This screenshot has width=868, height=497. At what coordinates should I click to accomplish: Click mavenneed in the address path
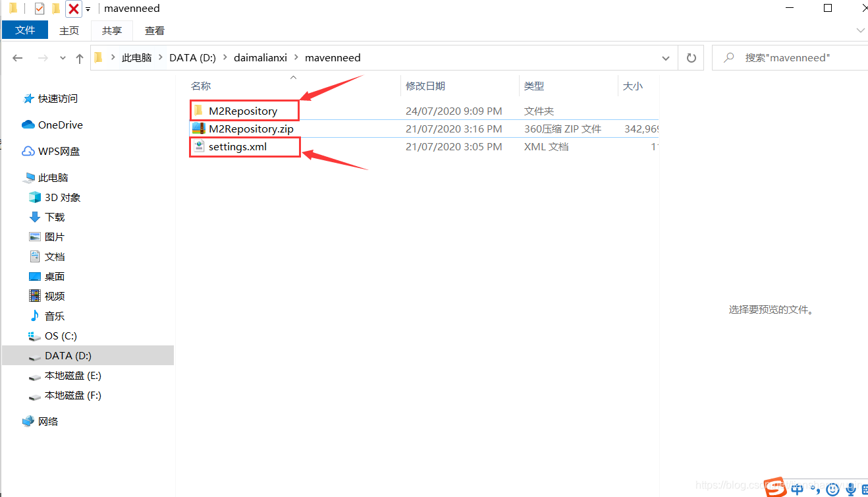point(333,57)
